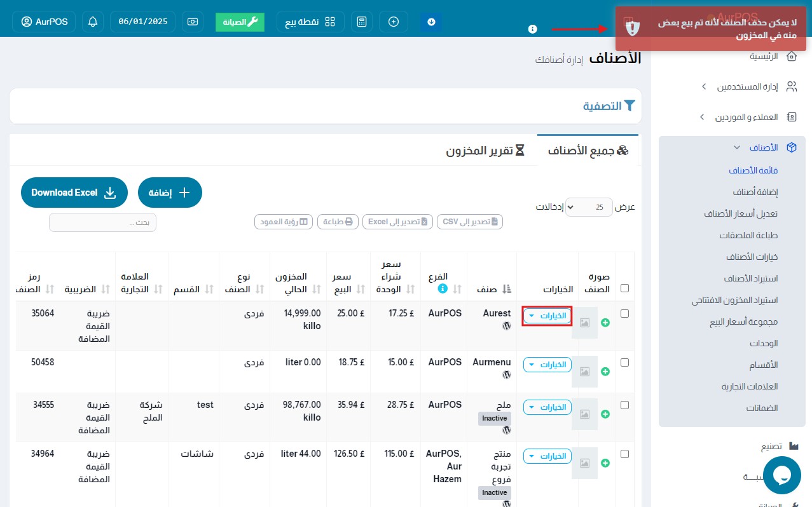This screenshot has height=507, width=812.
Task: Open استيراد الأصناف in the sidebar
Action: pyautogui.click(x=751, y=278)
